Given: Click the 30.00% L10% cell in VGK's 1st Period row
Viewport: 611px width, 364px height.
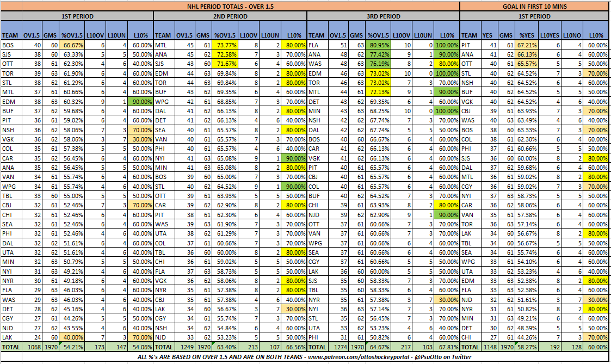Looking at the screenshot, I should click(141, 139).
